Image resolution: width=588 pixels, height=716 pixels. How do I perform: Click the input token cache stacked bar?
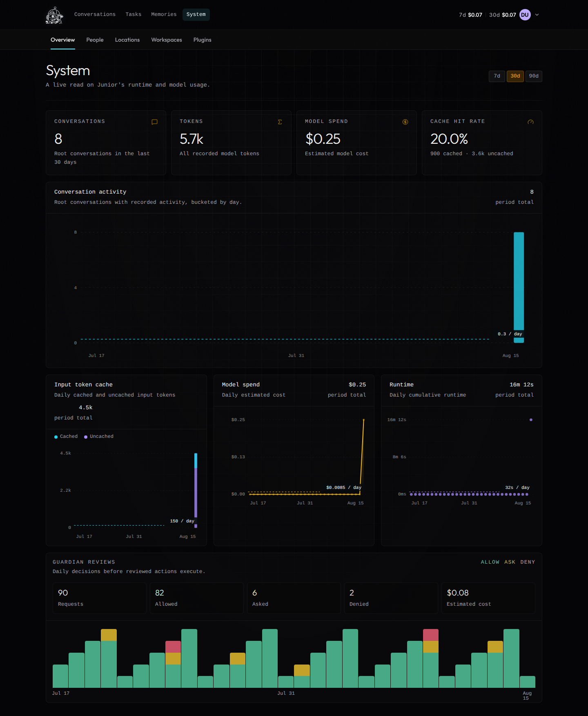(196, 490)
